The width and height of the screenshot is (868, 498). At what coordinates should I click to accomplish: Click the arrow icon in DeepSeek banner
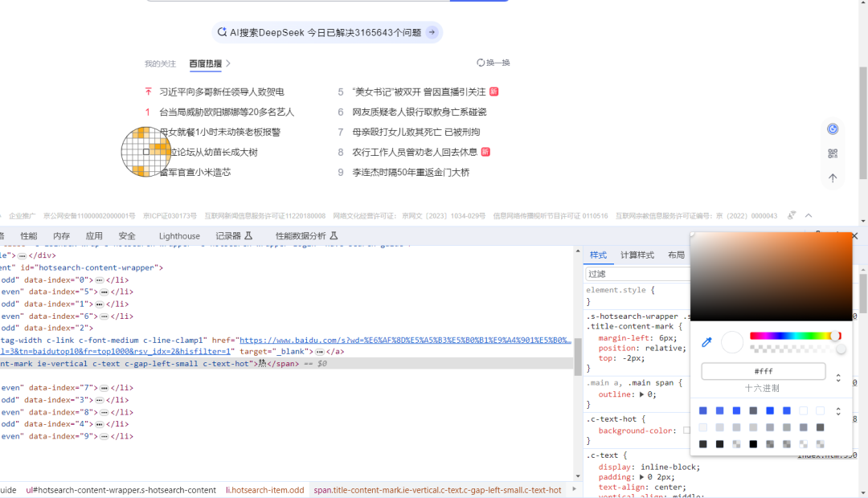click(432, 33)
